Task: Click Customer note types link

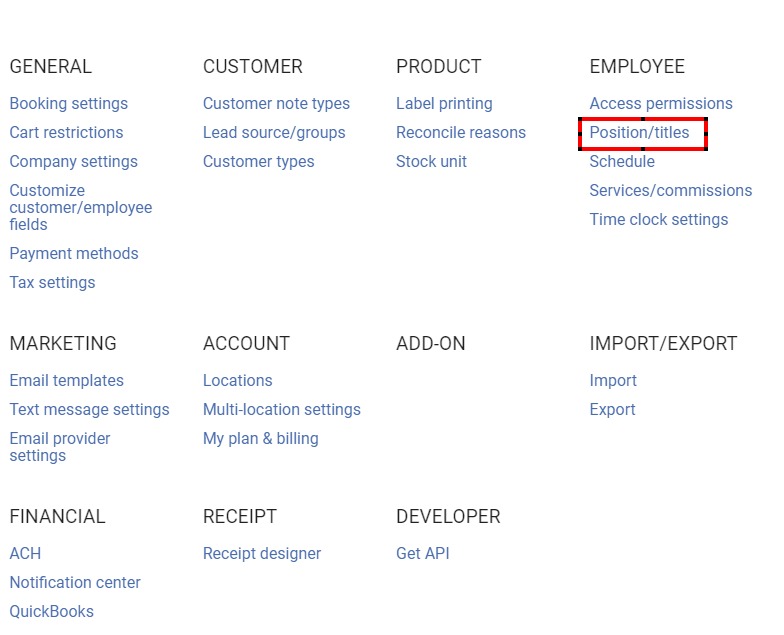Action: 276,104
